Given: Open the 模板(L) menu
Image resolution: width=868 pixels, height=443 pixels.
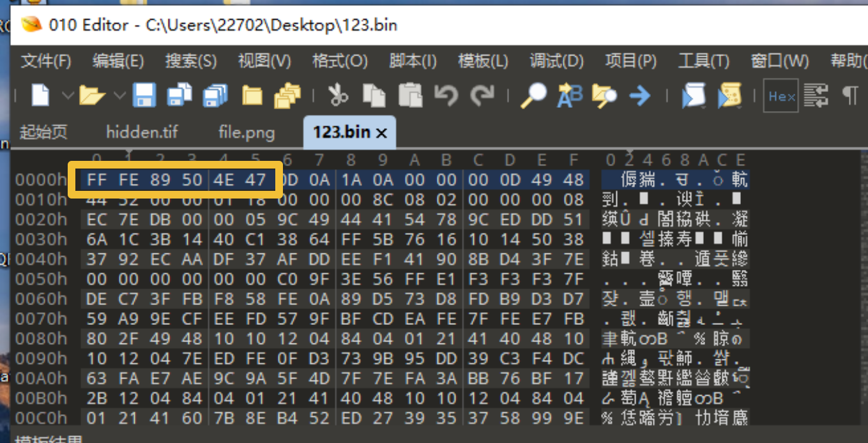Looking at the screenshot, I should click(483, 61).
